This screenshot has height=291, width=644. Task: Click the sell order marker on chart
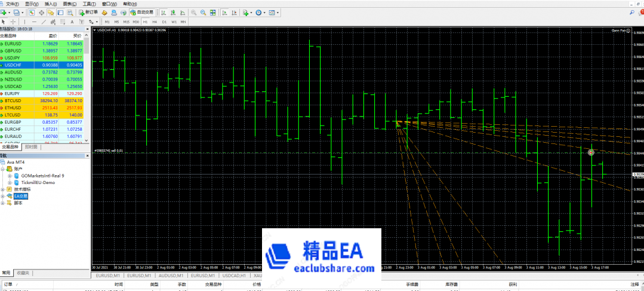point(591,153)
